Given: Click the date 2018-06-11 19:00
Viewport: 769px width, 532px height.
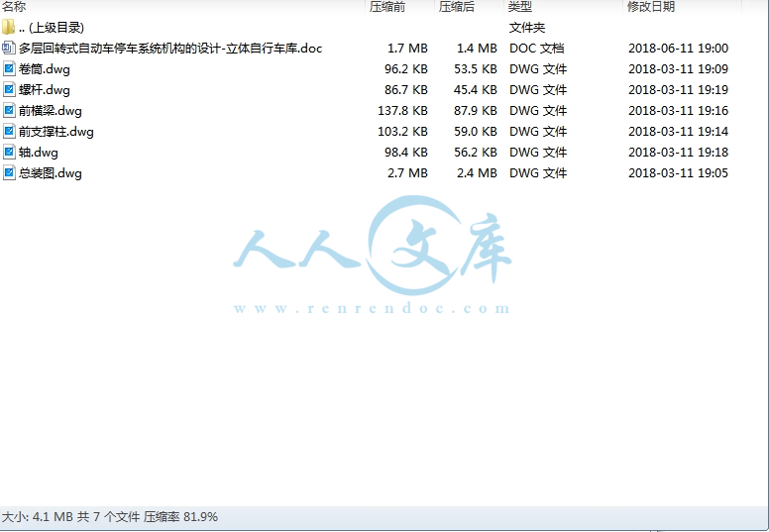Looking at the screenshot, I should coord(678,49).
